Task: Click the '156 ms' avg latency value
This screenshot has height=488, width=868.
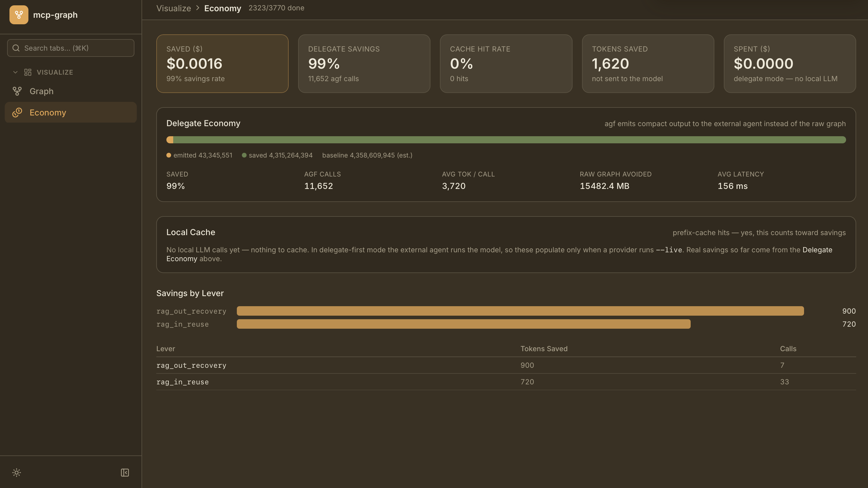Action: [732, 186]
